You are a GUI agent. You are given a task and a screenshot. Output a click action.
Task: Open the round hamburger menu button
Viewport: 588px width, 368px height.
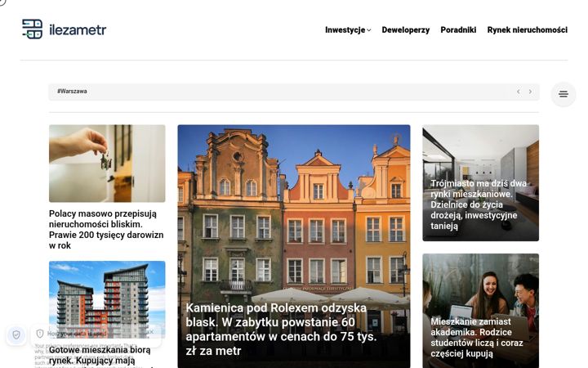563,94
